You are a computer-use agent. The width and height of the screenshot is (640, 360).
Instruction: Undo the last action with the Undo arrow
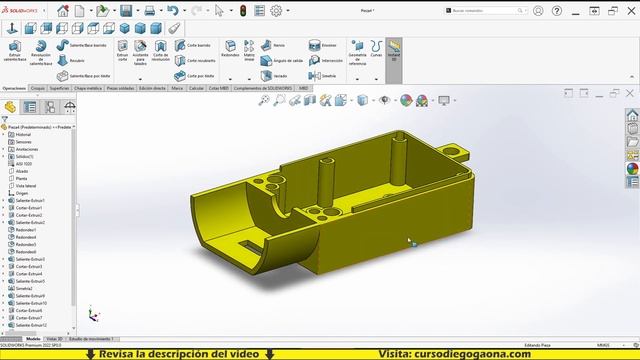point(173,11)
